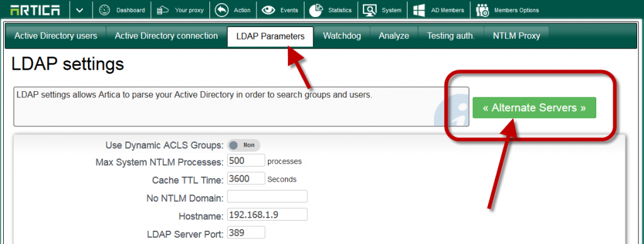Click the Dashboard gauge icon
Image resolution: width=644 pixels, height=244 pixels.
(x=105, y=10)
